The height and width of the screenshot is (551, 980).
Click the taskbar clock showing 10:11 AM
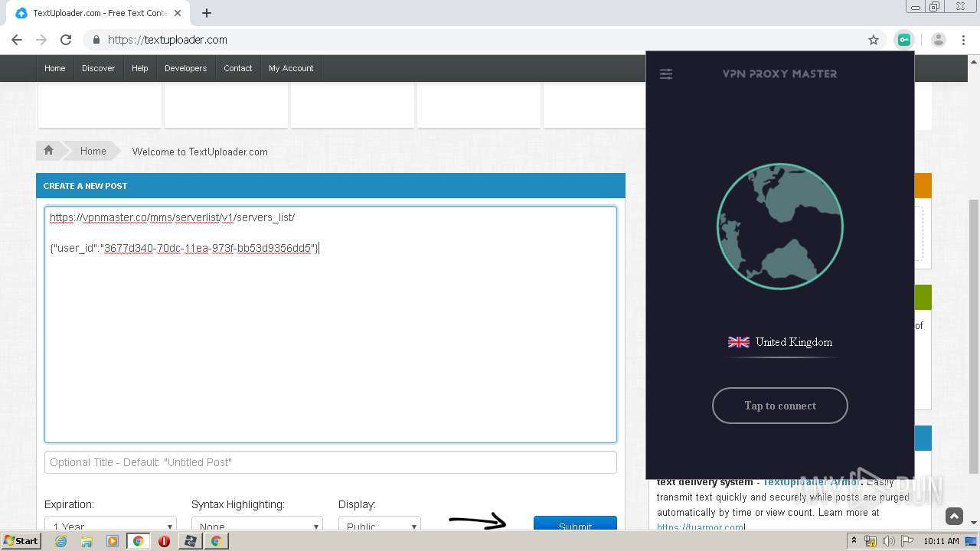click(942, 541)
